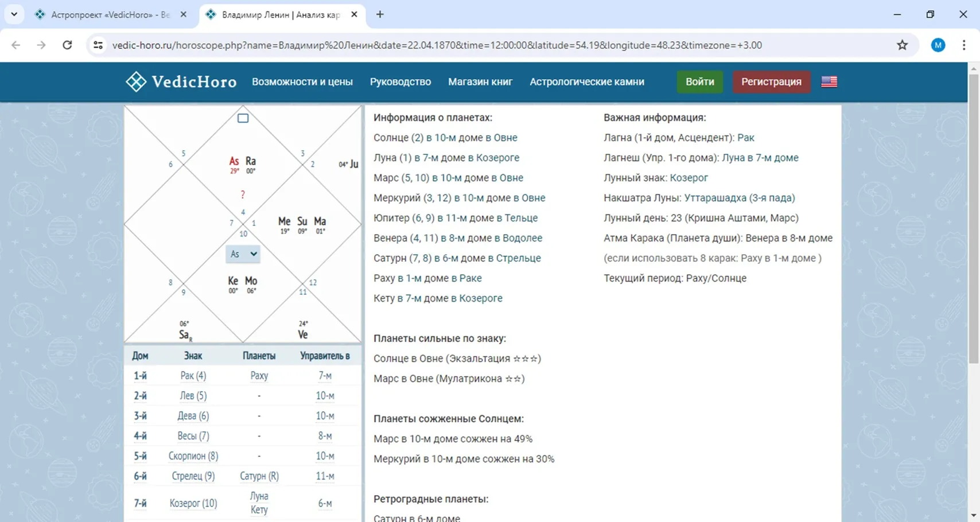Bookmark this page with the star icon
Viewport: 980px width, 522px height.
(x=902, y=45)
